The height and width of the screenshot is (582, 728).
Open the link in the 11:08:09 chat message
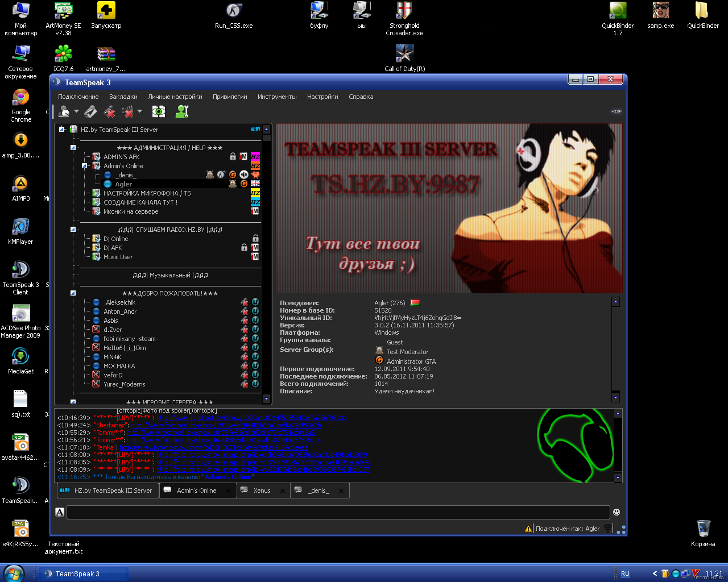(263, 469)
